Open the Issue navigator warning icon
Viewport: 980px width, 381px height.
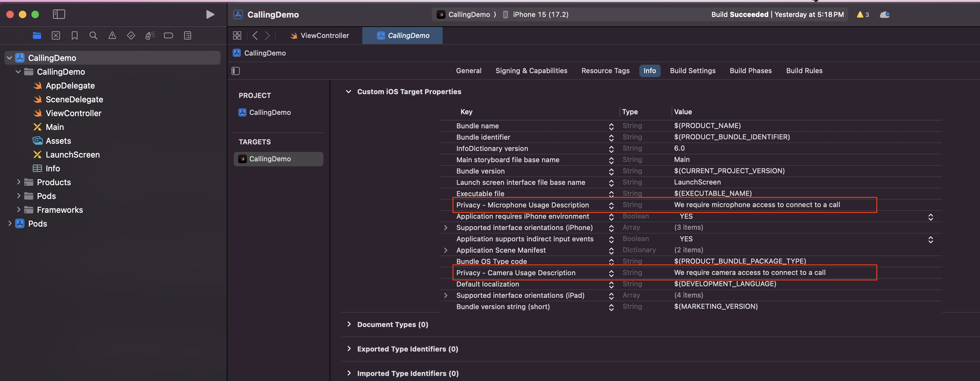pos(112,35)
